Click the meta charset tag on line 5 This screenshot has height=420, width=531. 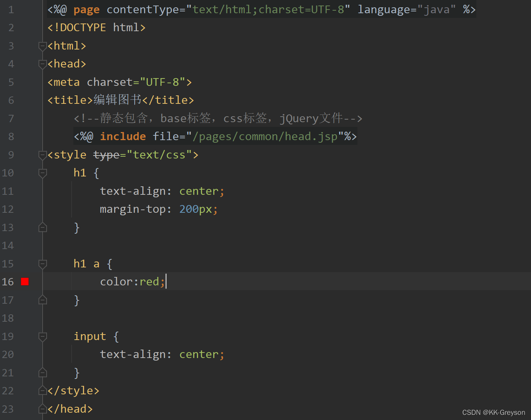point(120,82)
